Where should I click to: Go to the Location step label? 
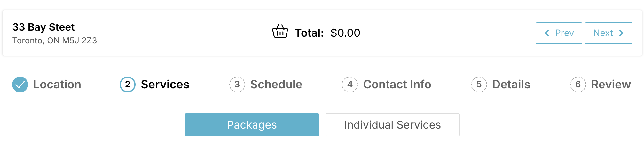57,85
